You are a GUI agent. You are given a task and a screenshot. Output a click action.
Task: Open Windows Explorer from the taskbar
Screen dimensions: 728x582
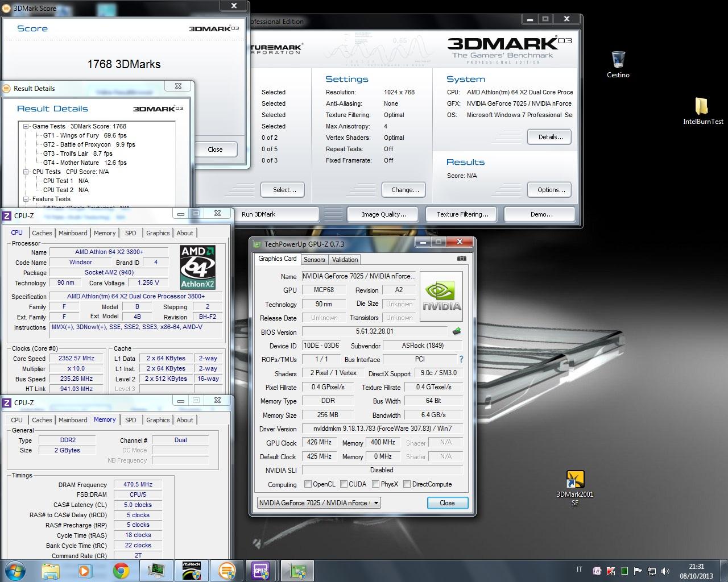[51, 571]
